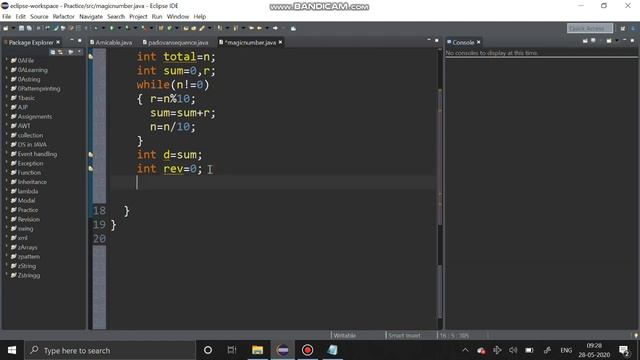The width and height of the screenshot is (640, 360).
Task: Click the Pin Editor toolbar icon
Action: tap(293, 28)
